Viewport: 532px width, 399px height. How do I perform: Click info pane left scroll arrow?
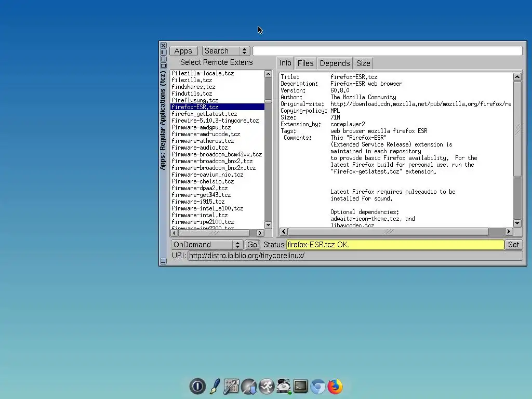tap(284, 231)
